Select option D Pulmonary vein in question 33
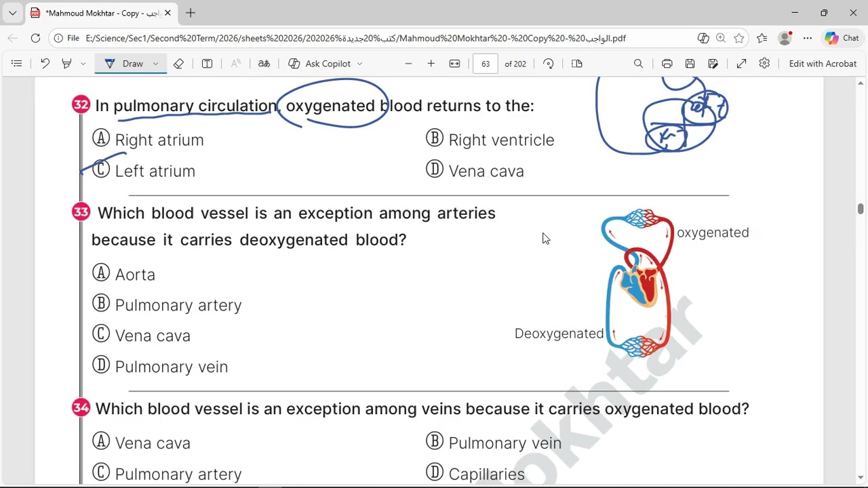The height and width of the screenshot is (488, 868). (x=160, y=367)
